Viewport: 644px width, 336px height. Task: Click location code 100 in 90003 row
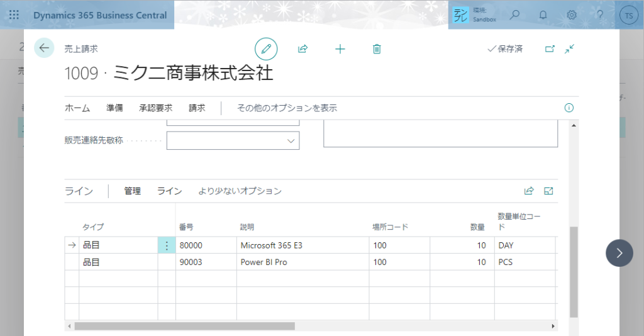(x=399, y=262)
